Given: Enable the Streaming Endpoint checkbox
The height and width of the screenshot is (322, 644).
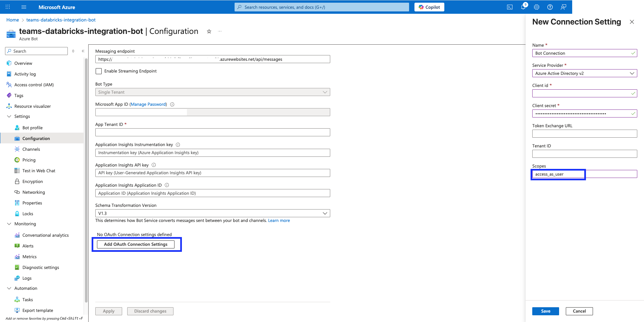Looking at the screenshot, I should (98, 71).
